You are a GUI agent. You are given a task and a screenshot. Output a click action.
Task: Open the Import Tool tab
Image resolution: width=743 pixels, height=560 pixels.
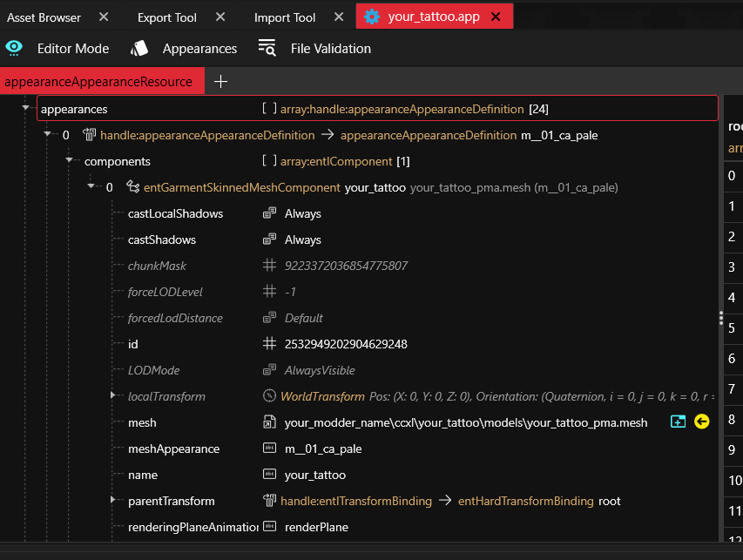click(284, 17)
